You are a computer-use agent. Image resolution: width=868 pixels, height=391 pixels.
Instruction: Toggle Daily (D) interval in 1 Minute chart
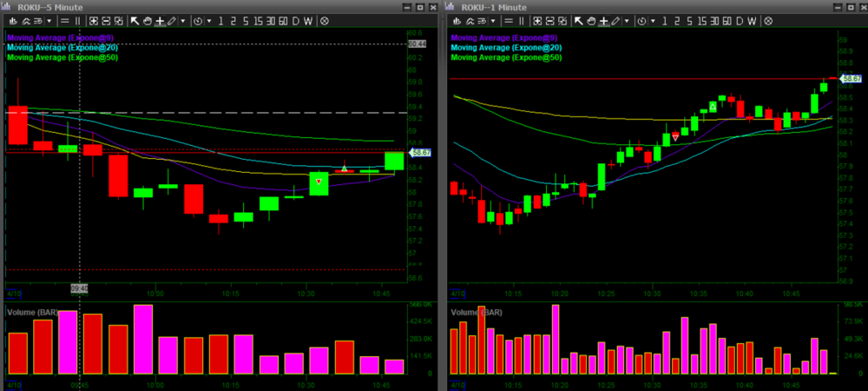pyautogui.click(x=740, y=21)
